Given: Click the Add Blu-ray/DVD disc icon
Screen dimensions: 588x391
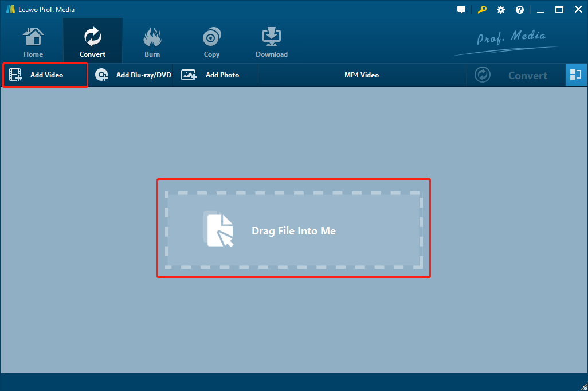Looking at the screenshot, I should click(101, 75).
